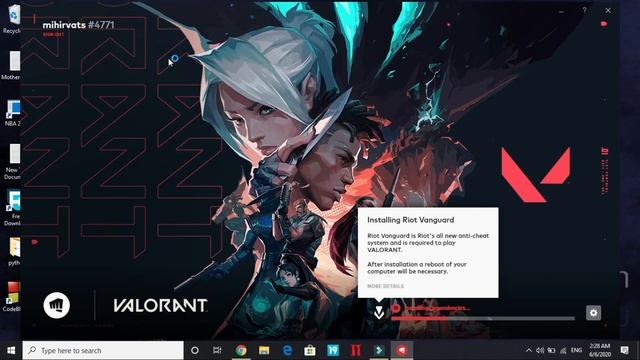Click the Installing Riot Vanguard heading
Image resolution: width=640 pixels, height=360 pixels.
[410, 220]
